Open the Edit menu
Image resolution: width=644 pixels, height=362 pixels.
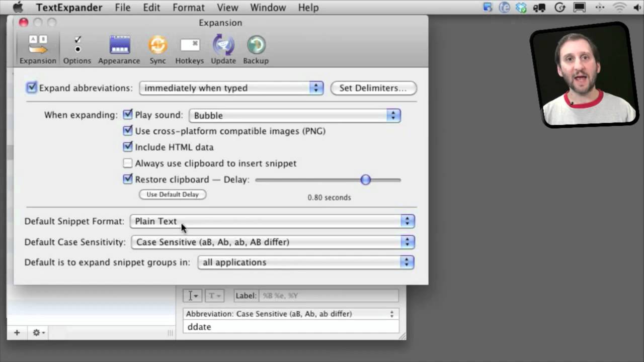point(151,8)
